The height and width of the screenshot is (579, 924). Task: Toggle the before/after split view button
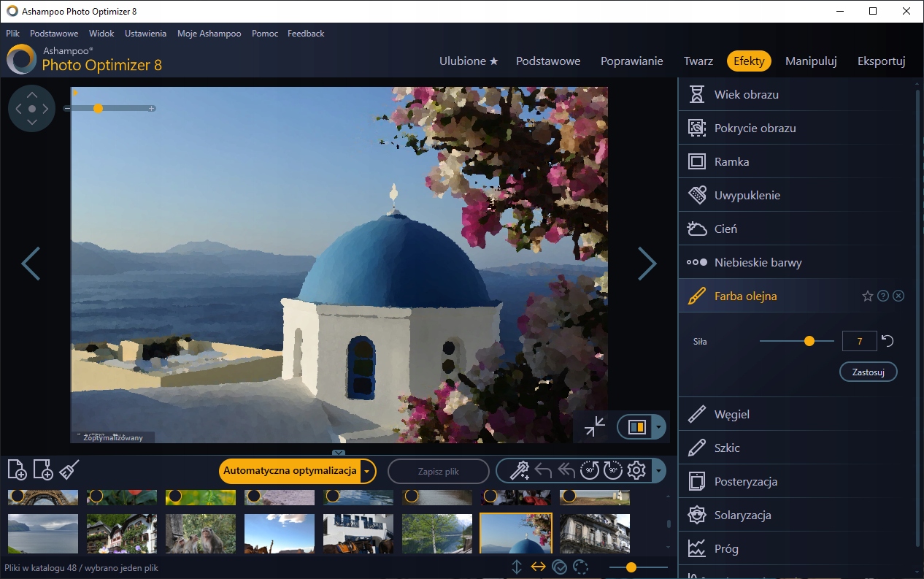pyautogui.click(x=637, y=427)
